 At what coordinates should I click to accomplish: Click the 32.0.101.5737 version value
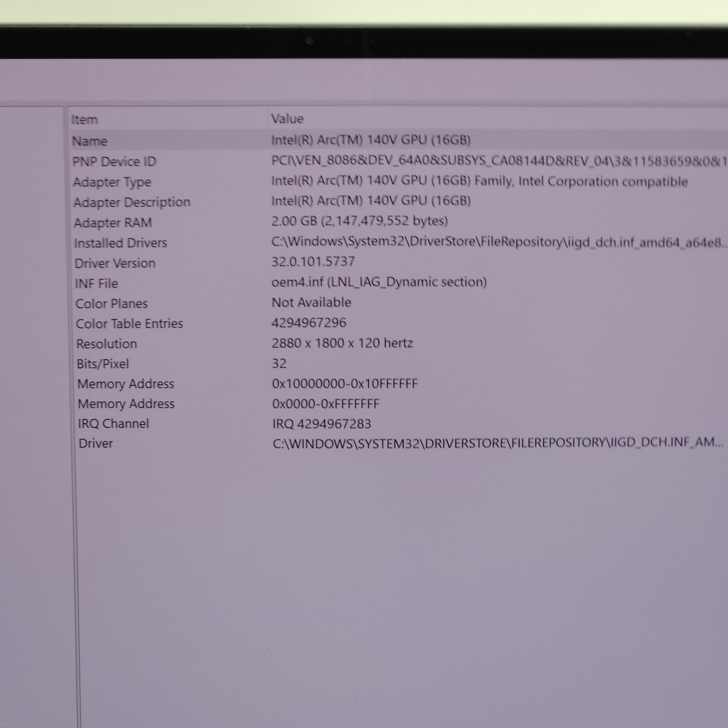point(313,261)
